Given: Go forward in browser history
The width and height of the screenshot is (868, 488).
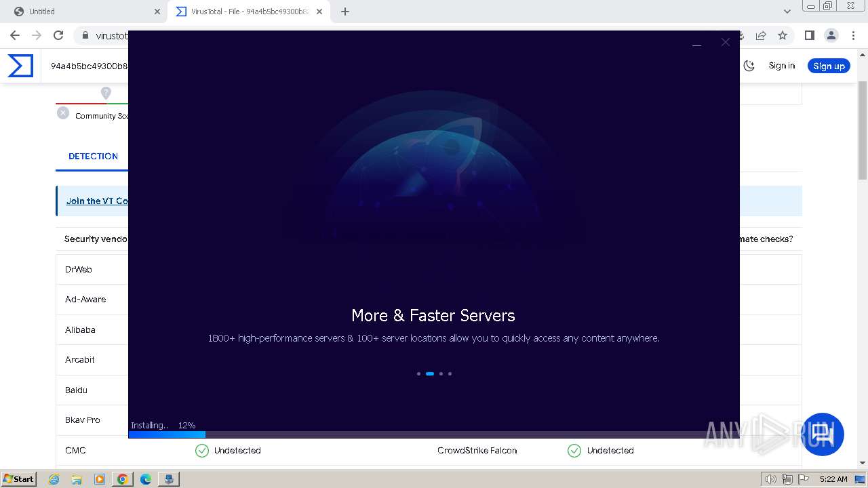Looking at the screenshot, I should [37, 35].
